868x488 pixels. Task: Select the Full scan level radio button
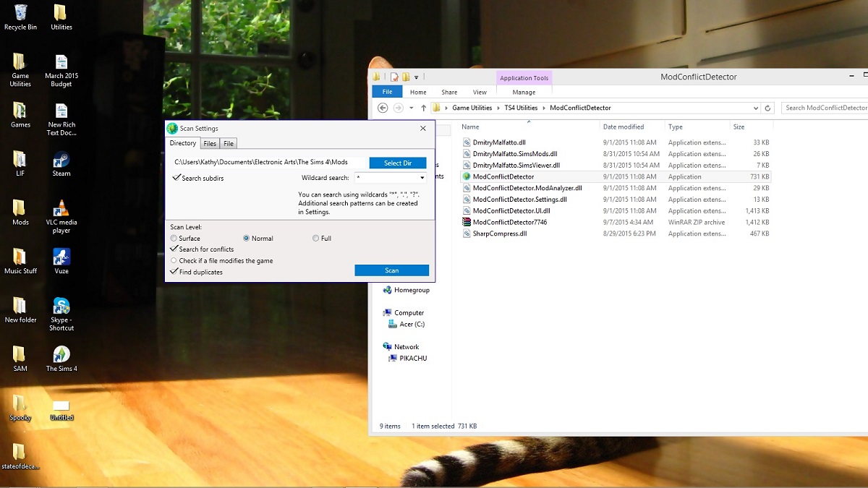(316, 239)
